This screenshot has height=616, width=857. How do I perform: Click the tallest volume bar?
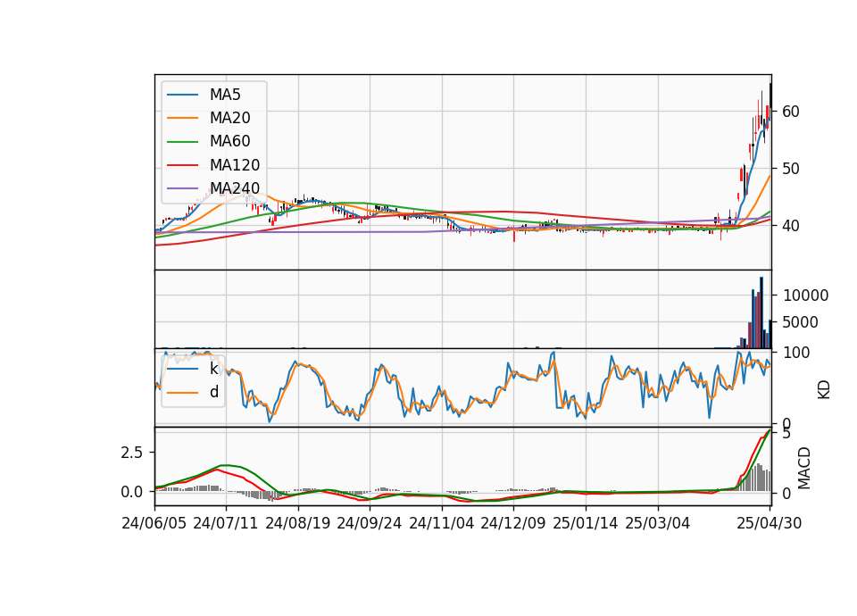click(761, 312)
